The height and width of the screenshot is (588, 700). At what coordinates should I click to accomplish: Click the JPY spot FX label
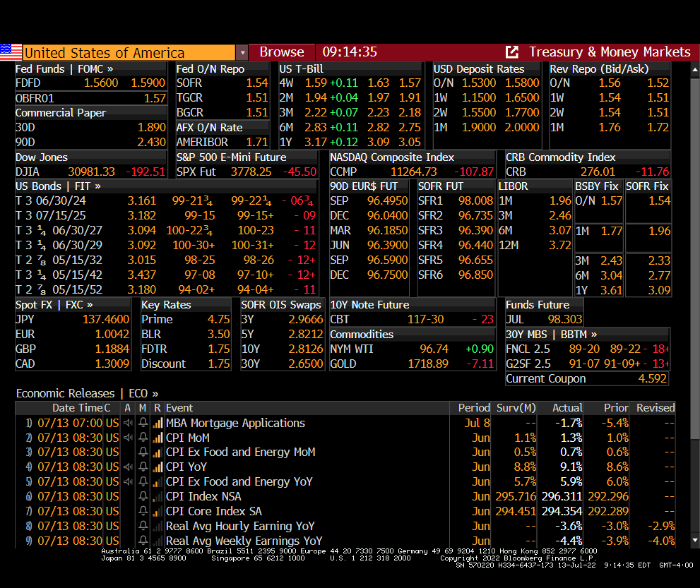[x=25, y=320]
